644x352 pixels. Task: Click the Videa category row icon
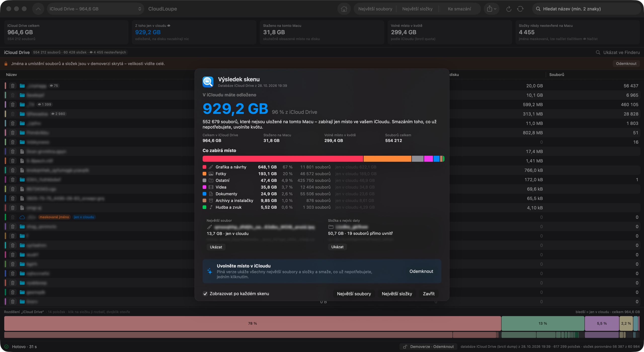tap(211, 187)
